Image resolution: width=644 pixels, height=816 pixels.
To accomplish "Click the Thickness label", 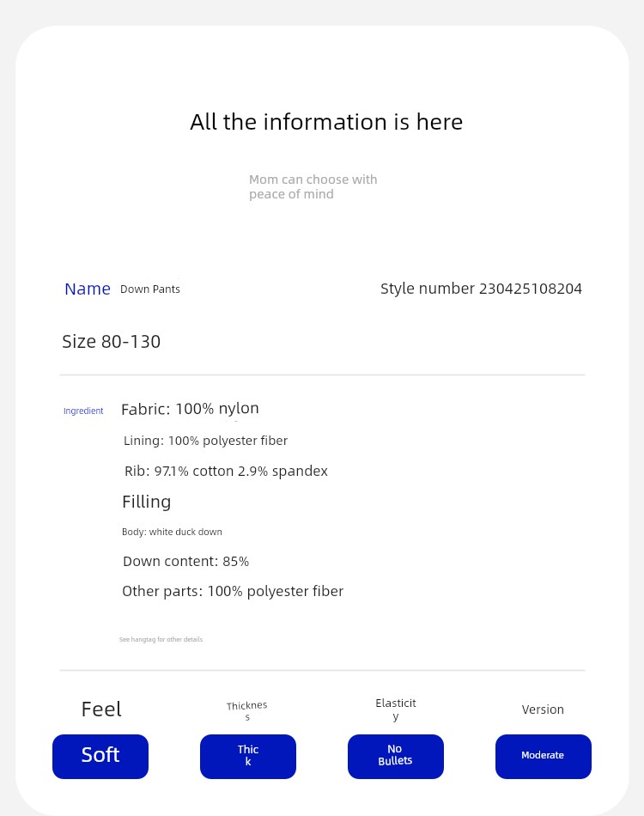I will [x=247, y=711].
